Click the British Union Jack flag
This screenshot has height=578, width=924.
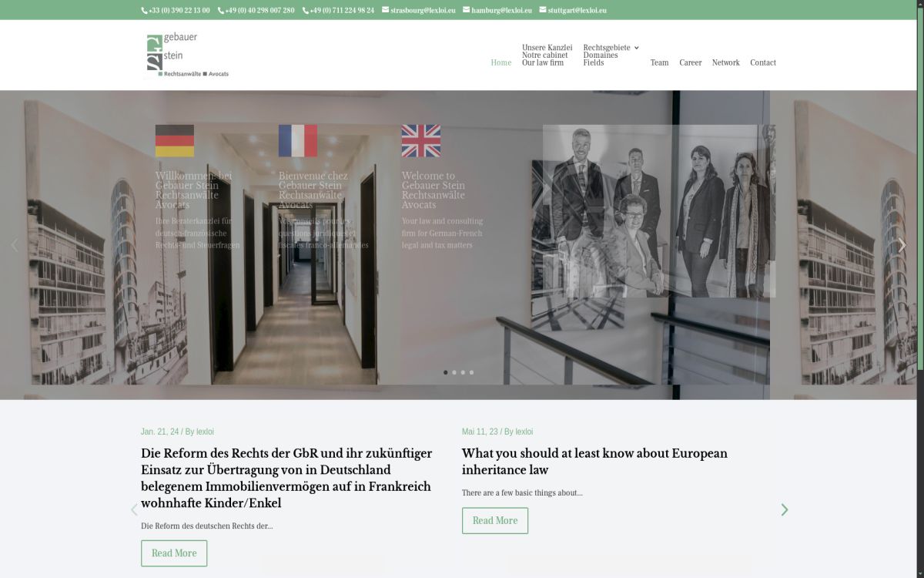pos(421,141)
